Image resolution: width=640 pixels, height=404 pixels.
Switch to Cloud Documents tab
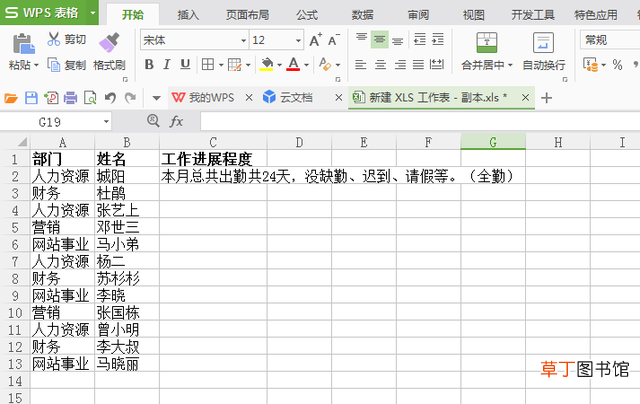[289, 98]
